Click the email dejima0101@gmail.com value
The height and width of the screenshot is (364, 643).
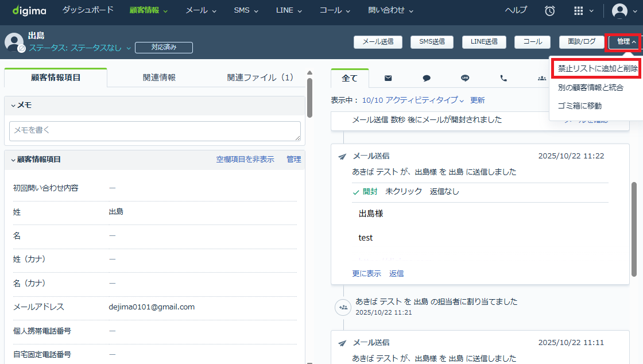pos(152,307)
